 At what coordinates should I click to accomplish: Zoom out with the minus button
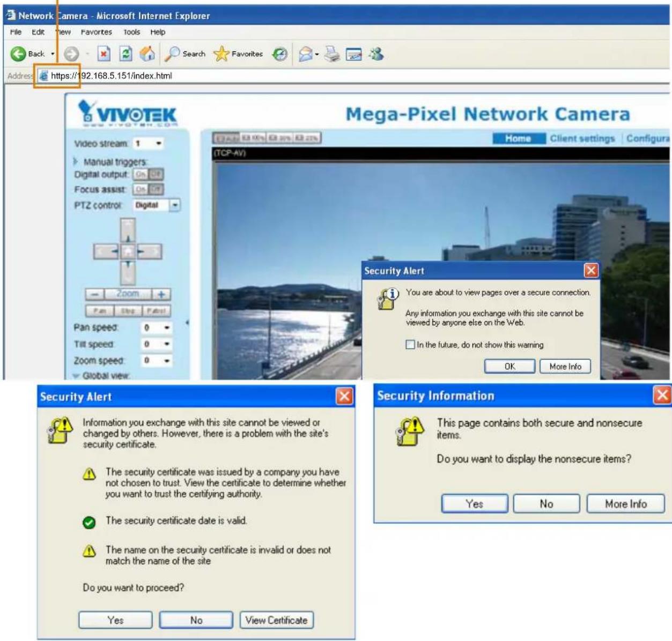94,294
